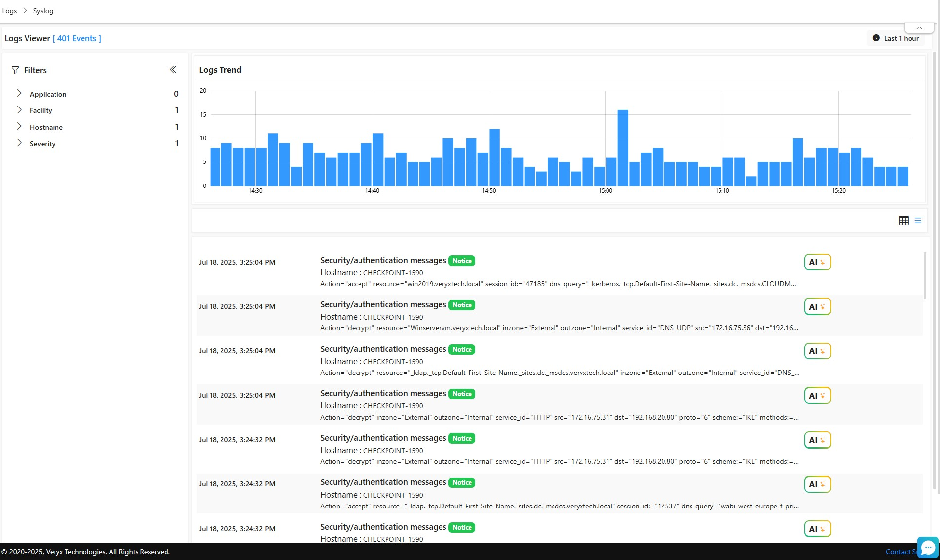
Task: Go to Logs in the breadcrumb
Action: click(x=9, y=11)
